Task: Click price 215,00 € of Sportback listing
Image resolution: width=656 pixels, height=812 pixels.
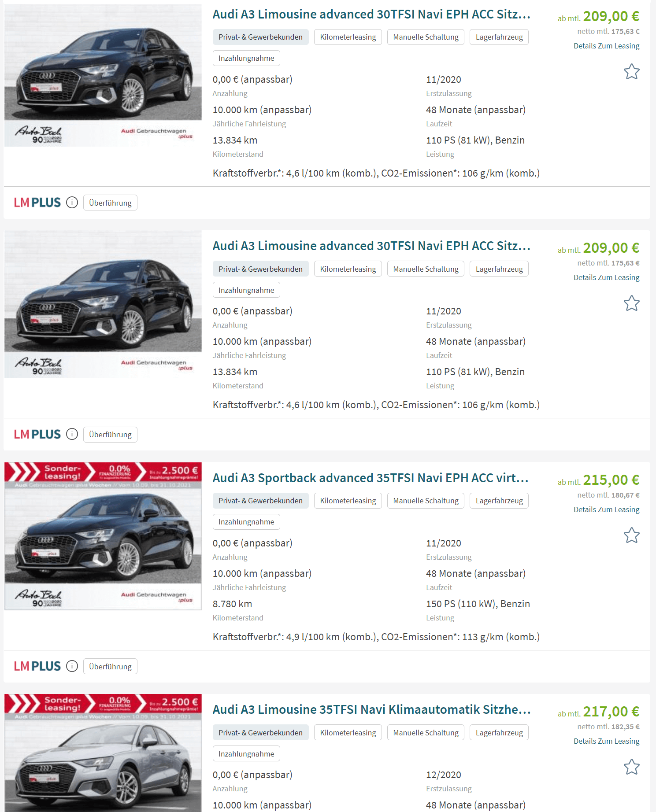Action: click(x=611, y=480)
